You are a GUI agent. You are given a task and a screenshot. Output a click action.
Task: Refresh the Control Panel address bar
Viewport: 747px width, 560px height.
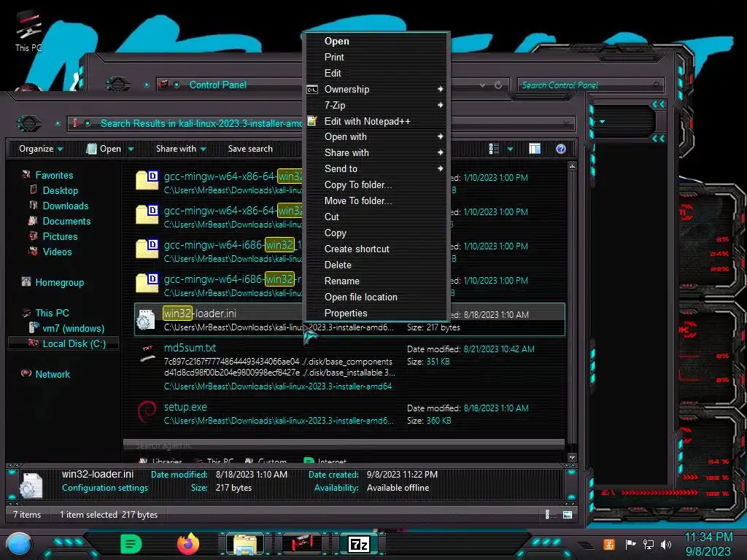(x=498, y=85)
